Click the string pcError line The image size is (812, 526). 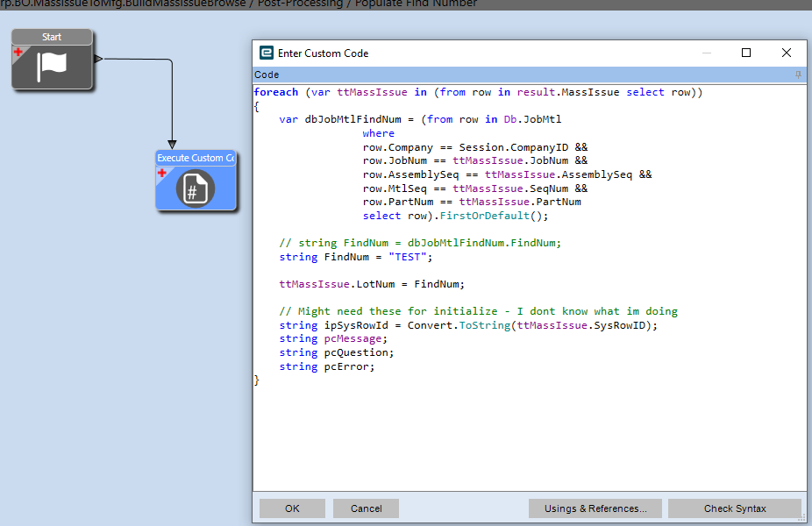(x=327, y=366)
